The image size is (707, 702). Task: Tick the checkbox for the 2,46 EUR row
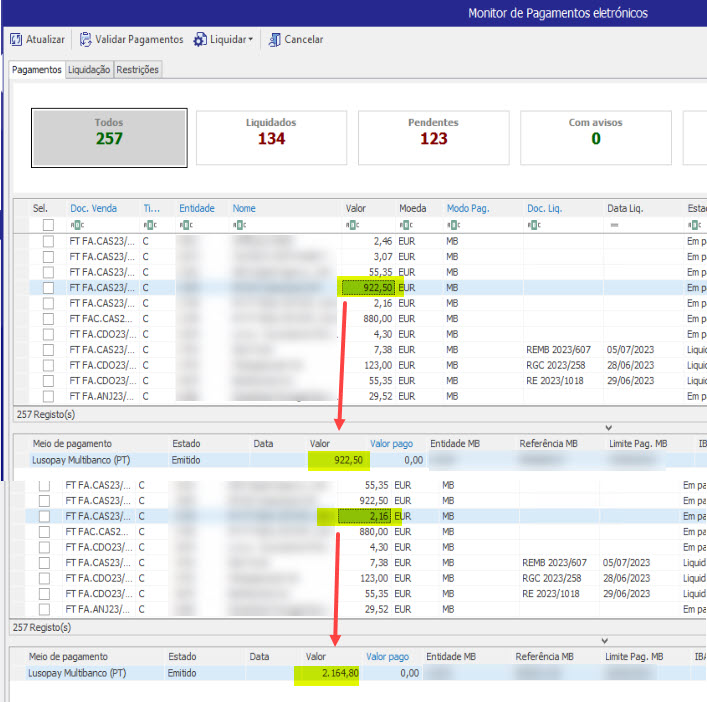(x=48, y=241)
